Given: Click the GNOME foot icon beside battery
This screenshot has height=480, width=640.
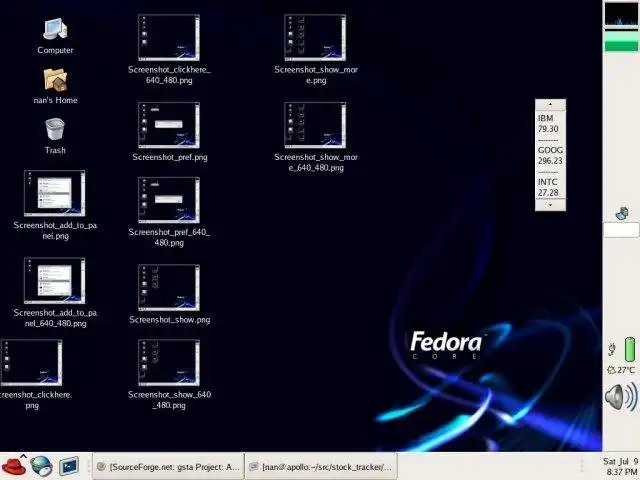Looking at the screenshot, I should (612, 349).
